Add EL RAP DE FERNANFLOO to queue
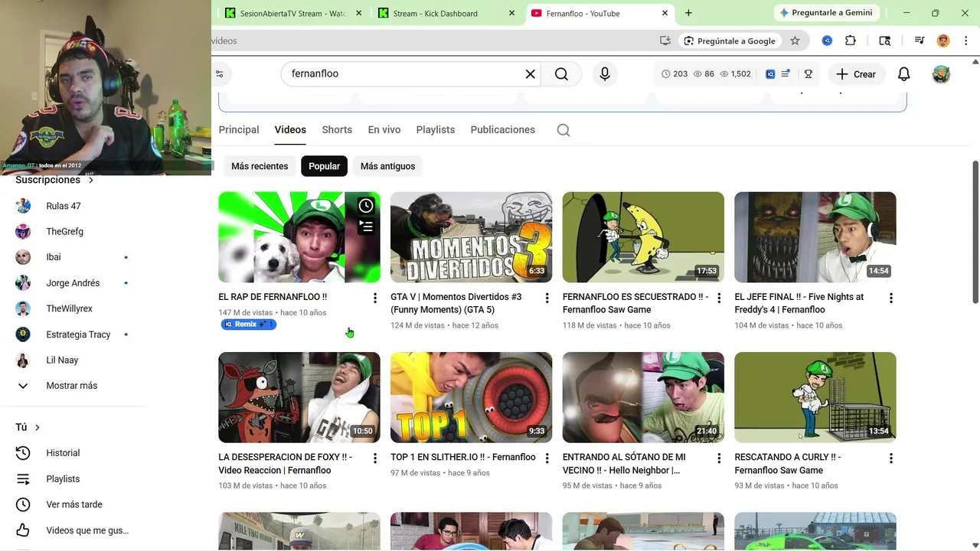980x551 pixels. (366, 227)
